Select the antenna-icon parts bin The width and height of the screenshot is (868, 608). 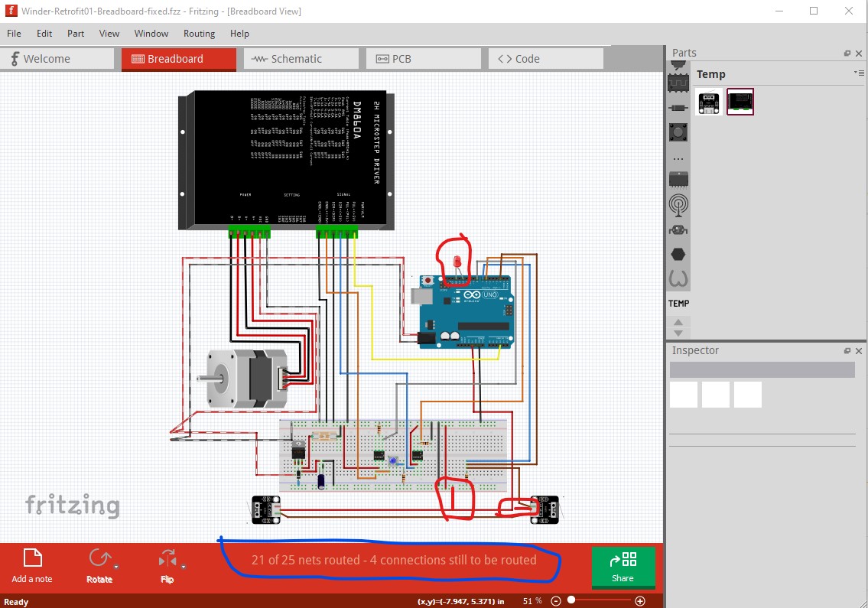678,205
